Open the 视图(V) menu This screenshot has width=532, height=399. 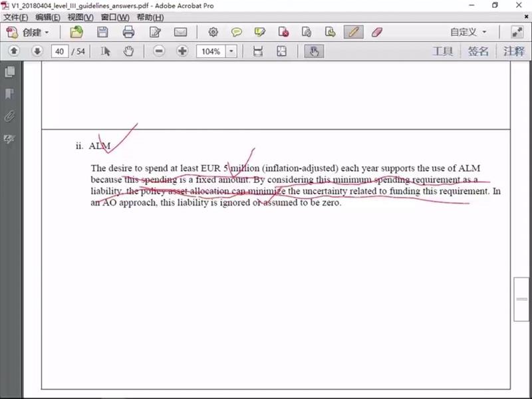(80, 17)
